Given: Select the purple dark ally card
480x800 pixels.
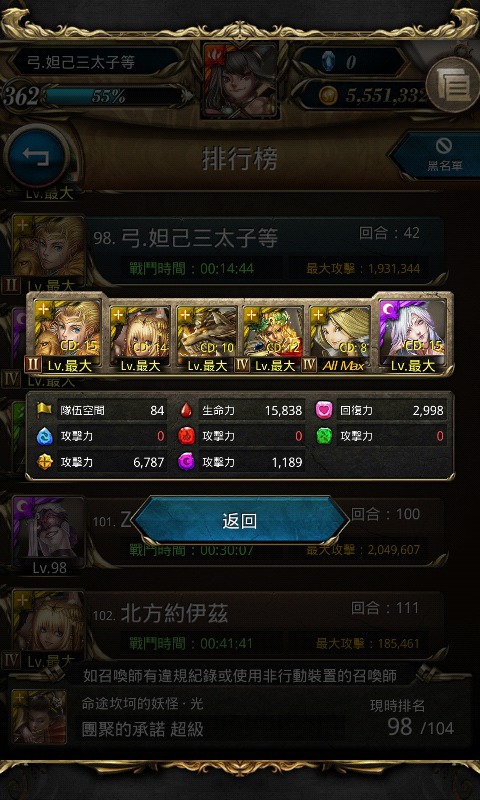Looking at the screenshot, I should pos(413,335).
